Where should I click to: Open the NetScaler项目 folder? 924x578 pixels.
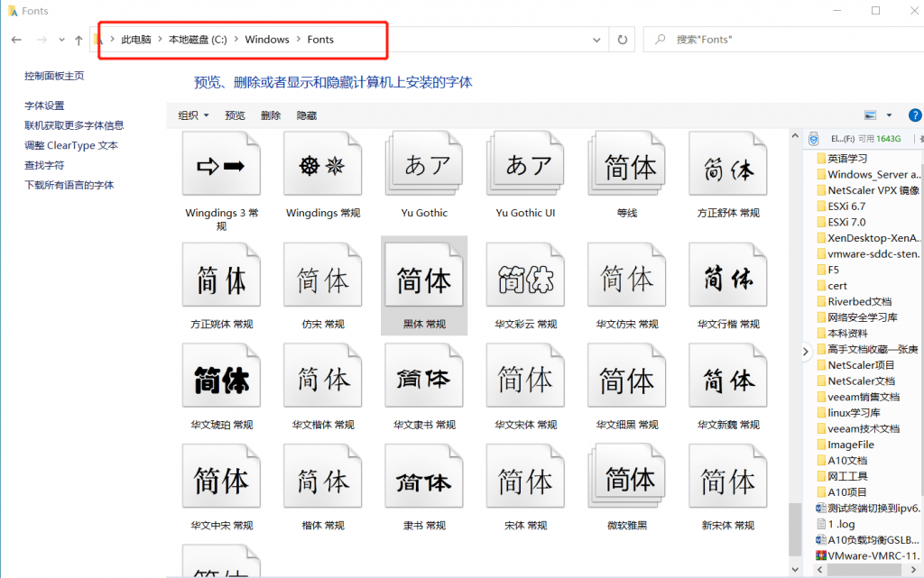[855, 365]
